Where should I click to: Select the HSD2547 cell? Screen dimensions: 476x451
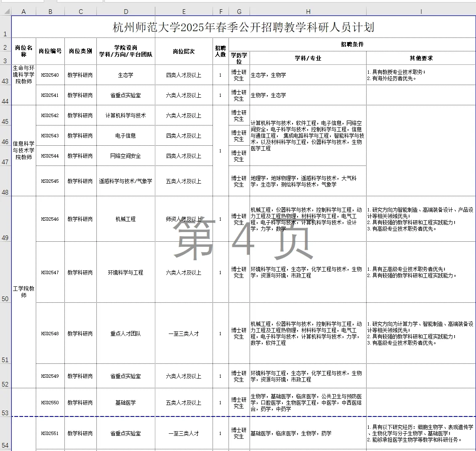pyautogui.click(x=51, y=272)
